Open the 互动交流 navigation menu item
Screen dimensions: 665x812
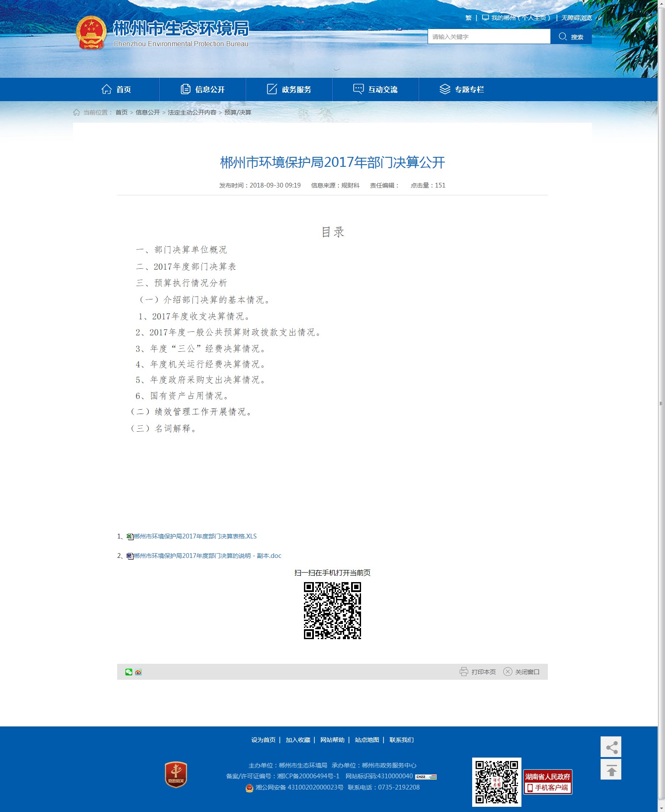376,89
